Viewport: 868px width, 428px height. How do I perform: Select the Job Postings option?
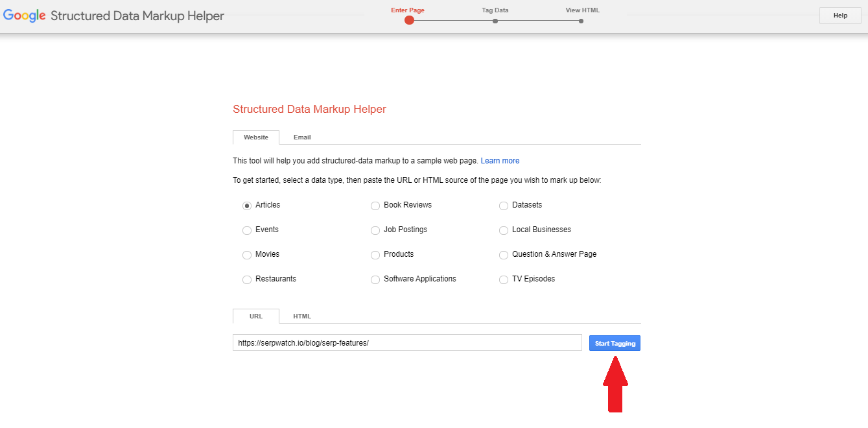coord(375,230)
